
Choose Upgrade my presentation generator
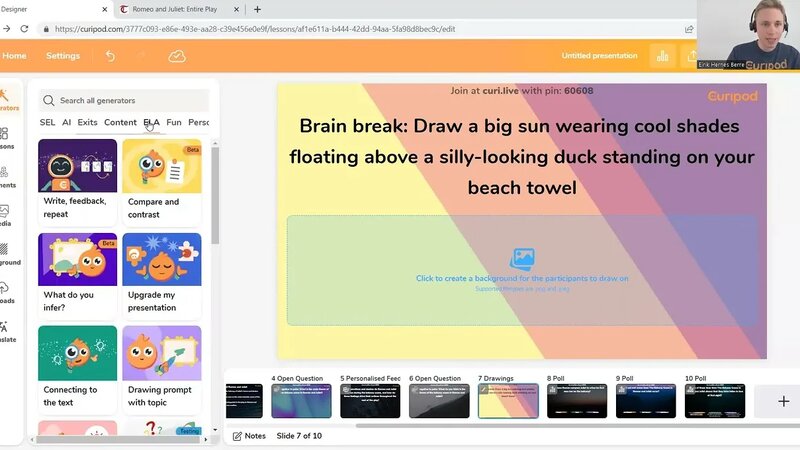click(x=162, y=276)
